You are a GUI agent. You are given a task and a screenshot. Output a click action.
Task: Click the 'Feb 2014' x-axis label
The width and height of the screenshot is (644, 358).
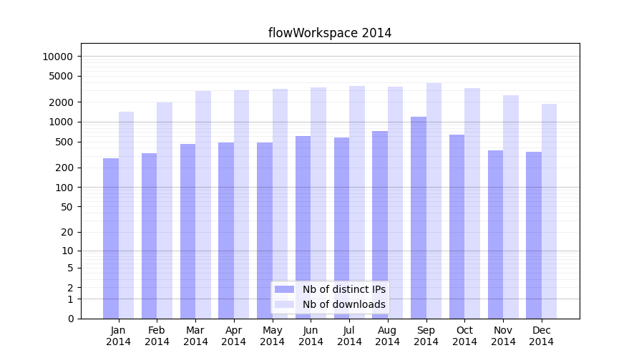[x=157, y=336]
